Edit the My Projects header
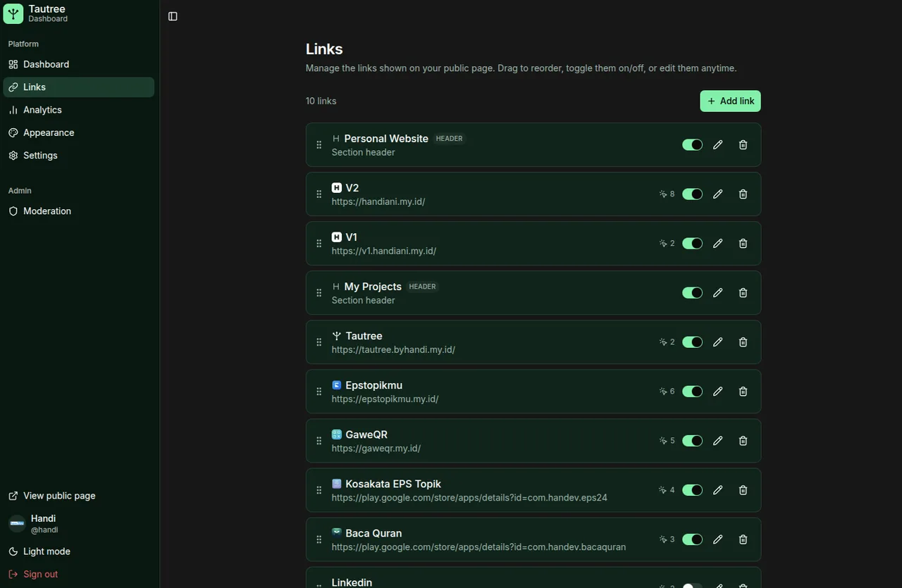 click(717, 293)
